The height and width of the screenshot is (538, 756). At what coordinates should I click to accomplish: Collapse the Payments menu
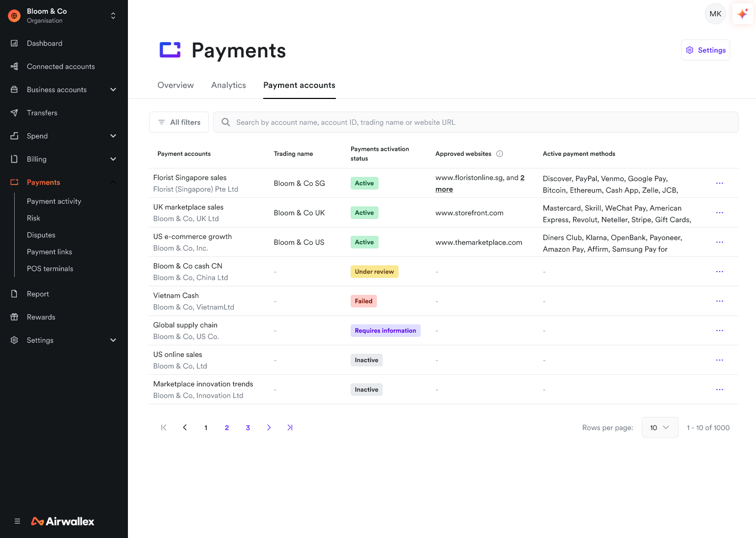pyautogui.click(x=113, y=182)
